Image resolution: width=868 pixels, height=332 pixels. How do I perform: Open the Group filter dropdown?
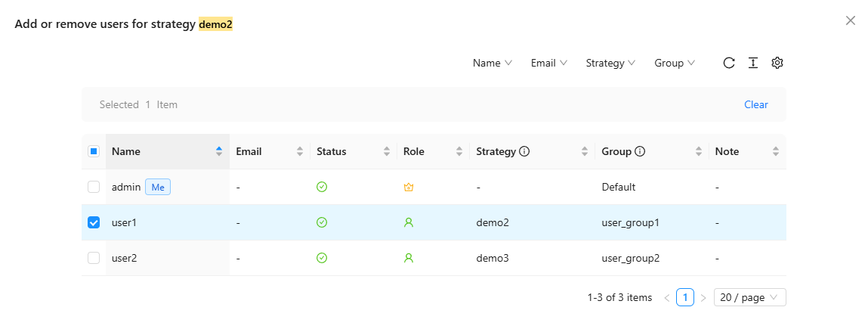(x=675, y=63)
